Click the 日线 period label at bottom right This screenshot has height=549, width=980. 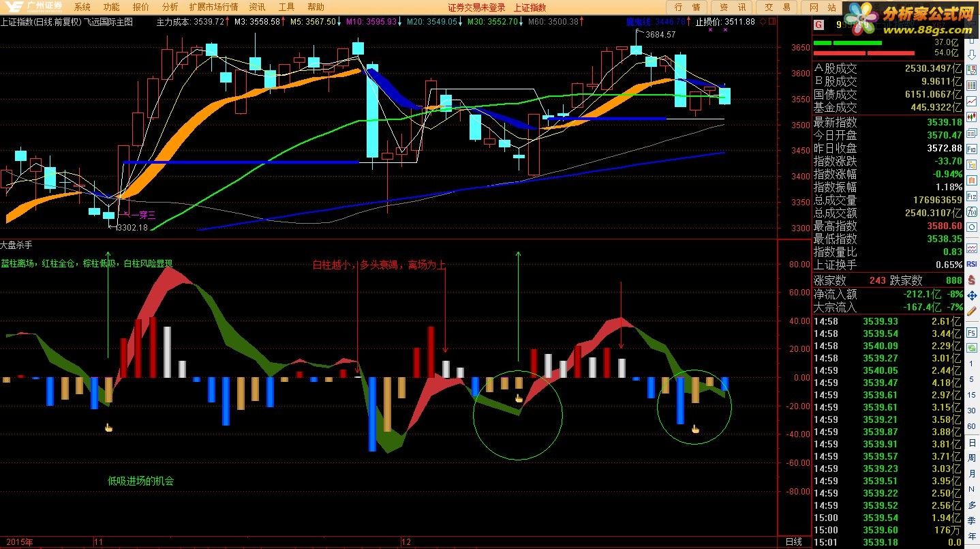(794, 541)
